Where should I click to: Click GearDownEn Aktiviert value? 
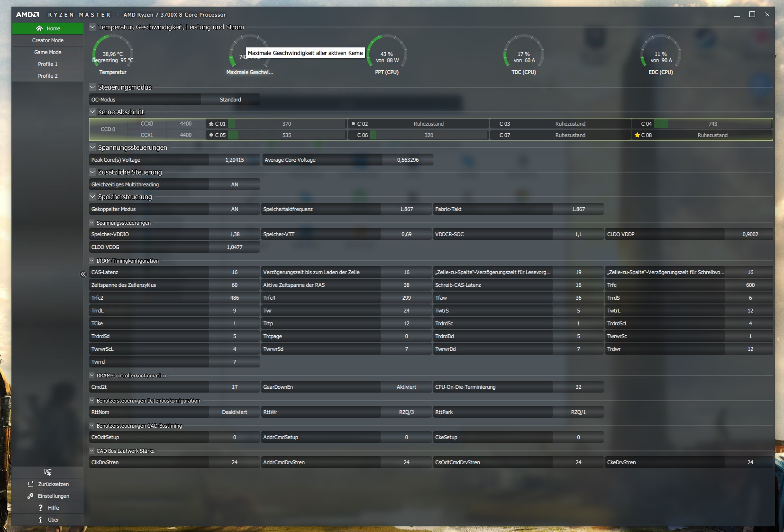(x=406, y=387)
